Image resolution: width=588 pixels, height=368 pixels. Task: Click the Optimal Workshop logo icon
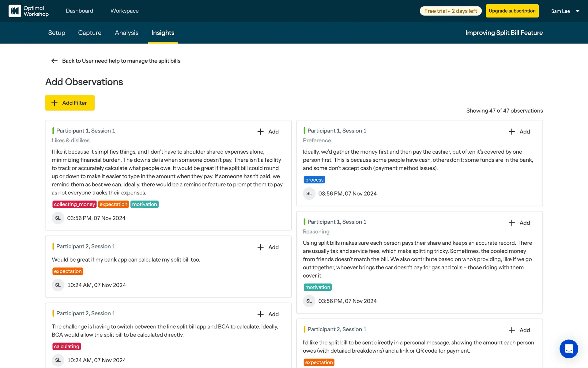(x=15, y=11)
